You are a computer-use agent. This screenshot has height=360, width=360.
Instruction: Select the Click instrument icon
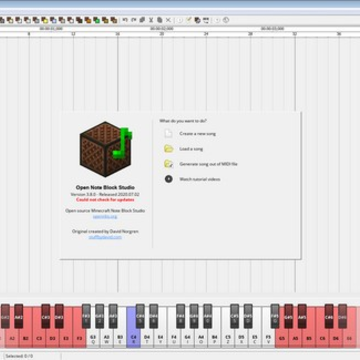(x=19, y=20)
